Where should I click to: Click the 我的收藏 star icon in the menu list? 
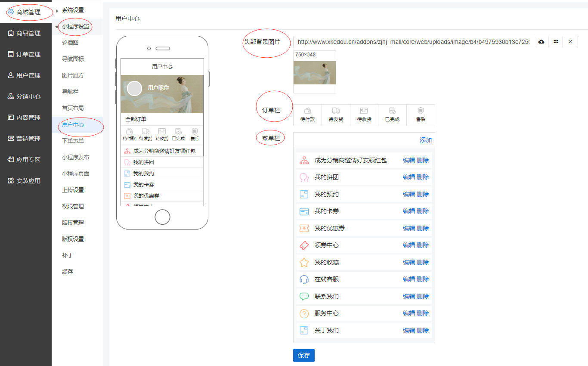tap(304, 262)
